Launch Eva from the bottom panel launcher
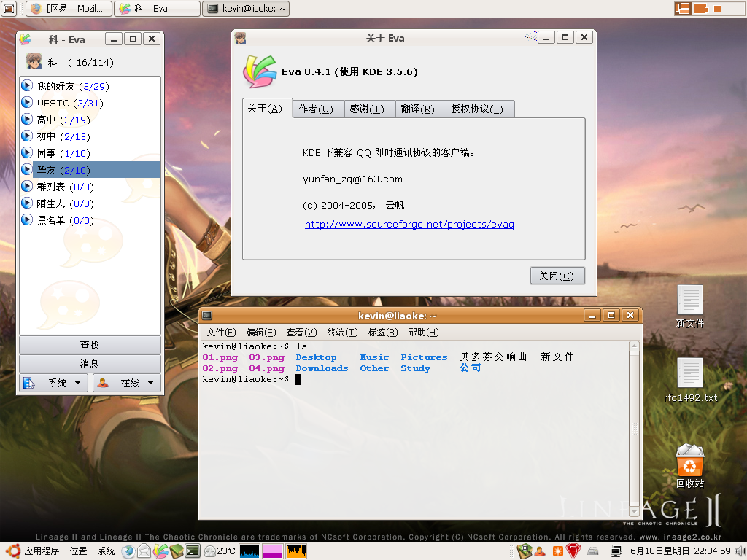Screen dimensions: 747x560 (160, 551)
